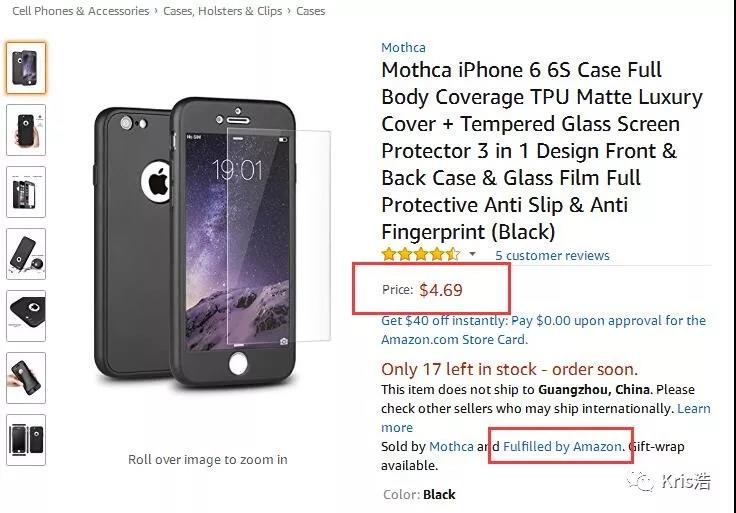Go to Cases, Holsters & Clips breadcrumb
The image size is (736, 513).
pos(222,11)
